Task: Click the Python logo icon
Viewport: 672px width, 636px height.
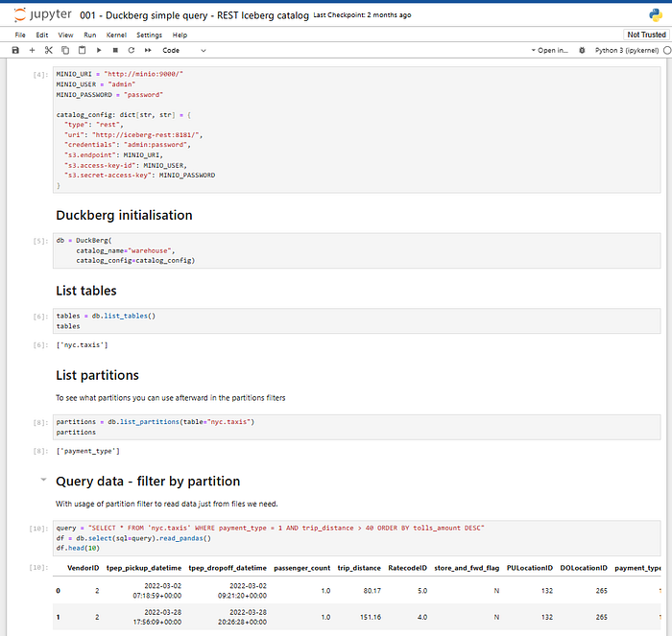Action: [x=656, y=15]
